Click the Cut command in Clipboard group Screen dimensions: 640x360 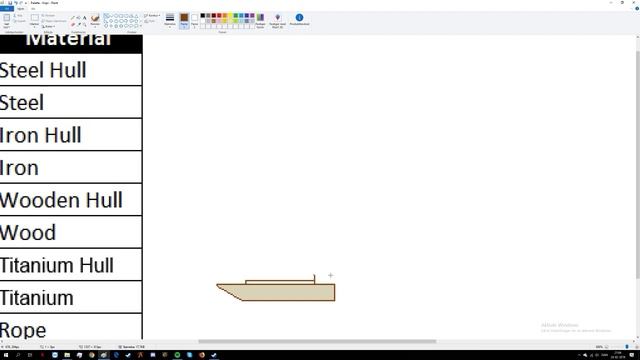(x=19, y=16)
